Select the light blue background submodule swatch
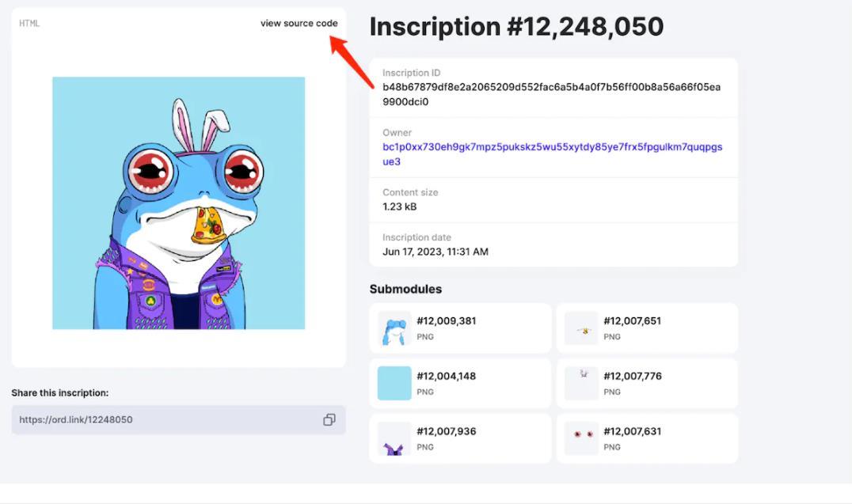The width and height of the screenshot is (852, 504). pyautogui.click(x=394, y=383)
